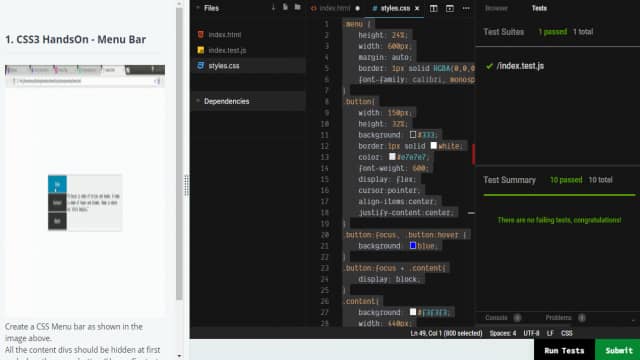Click the JS icon beside index.test.js

200,50
